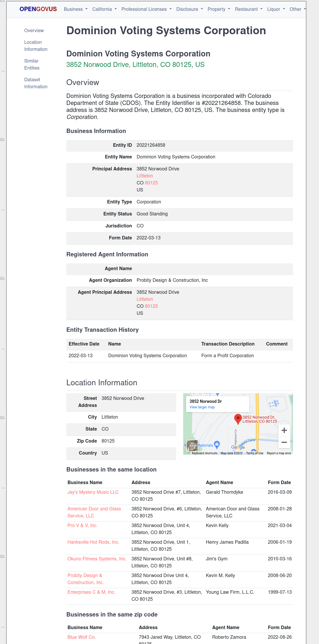Select the red location pin on map
Screen dimensions: 319x644
[x=238, y=419]
